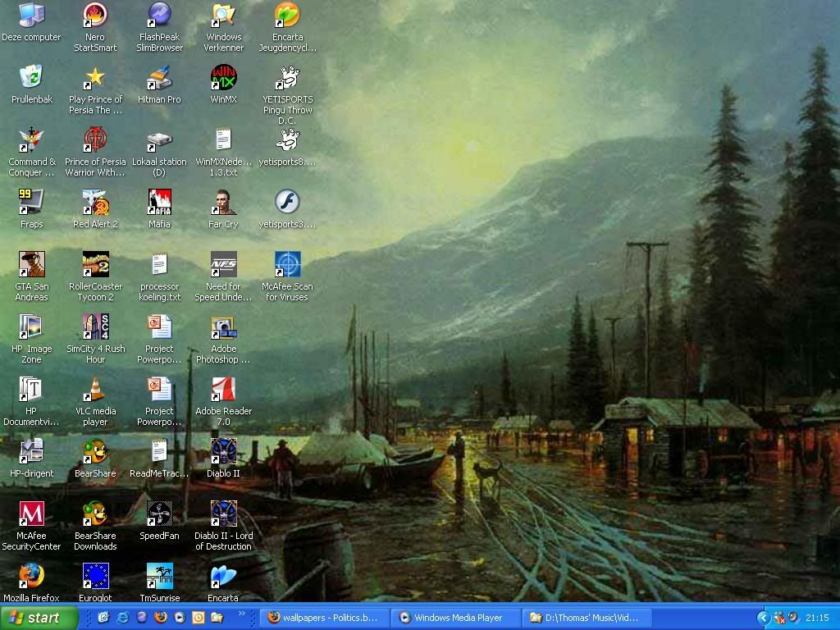
Task: Open the Project PowerPoint file beside Adobe Photoshop
Action: [x=159, y=326]
